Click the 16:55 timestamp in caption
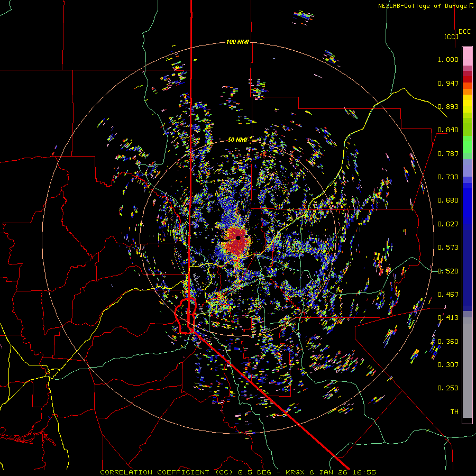This screenshot has height=476, width=476. (365, 472)
